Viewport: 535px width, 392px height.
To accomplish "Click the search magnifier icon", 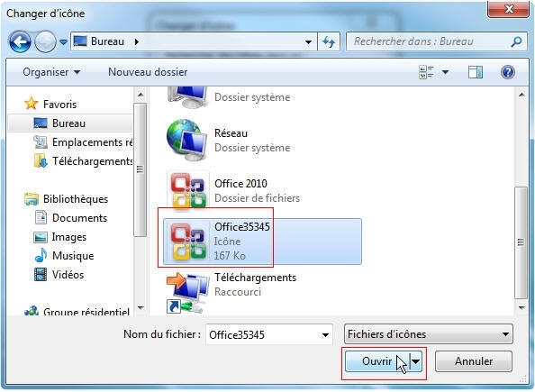I will (x=517, y=41).
